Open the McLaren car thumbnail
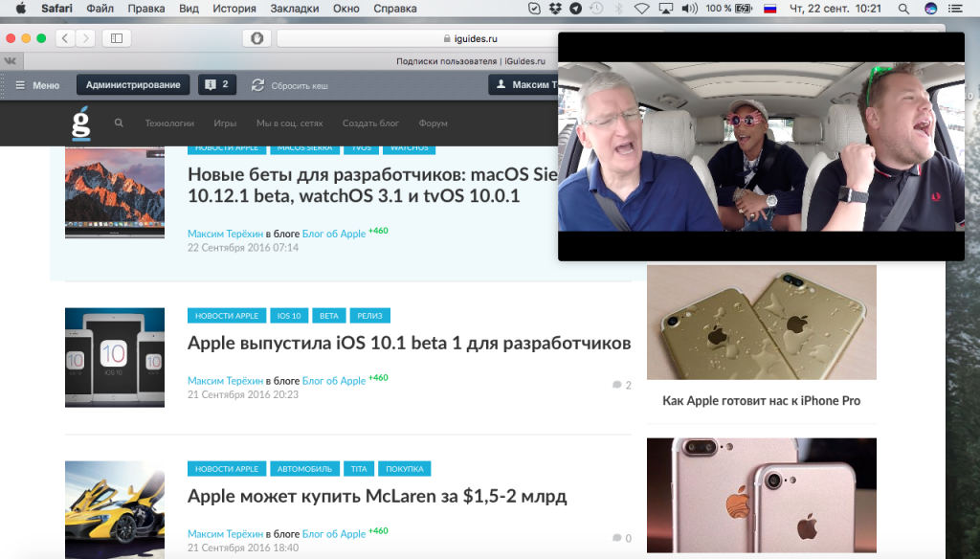 [x=115, y=510]
